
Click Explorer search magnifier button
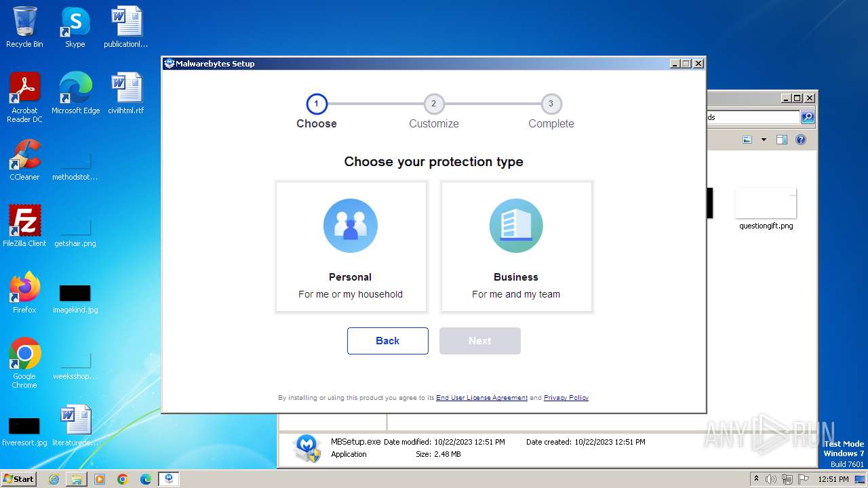click(x=808, y=117)
